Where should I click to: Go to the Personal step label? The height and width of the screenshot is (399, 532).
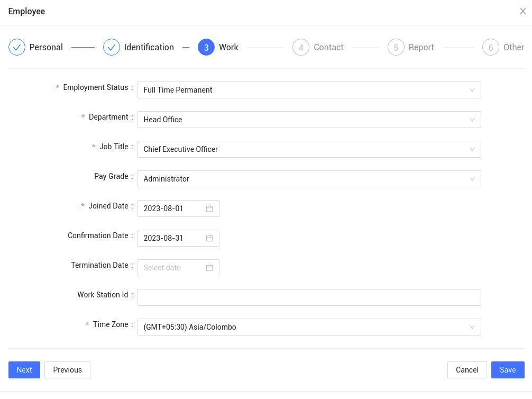point(46,47)
